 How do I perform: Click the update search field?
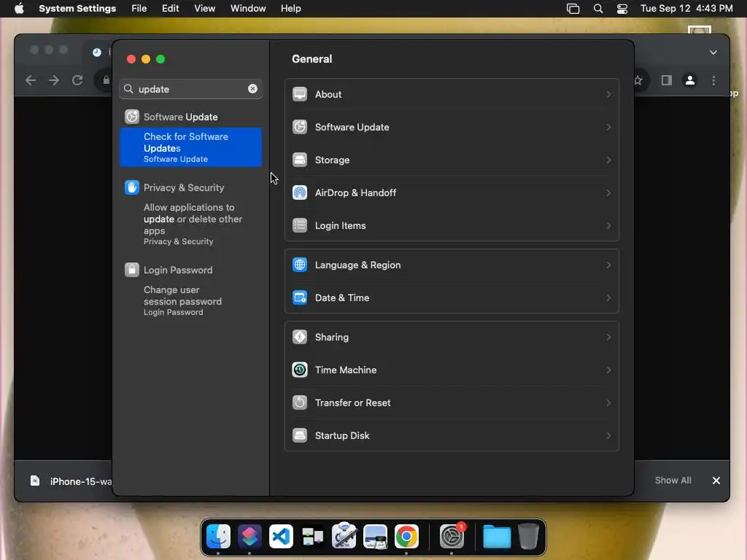click(190, 89)
